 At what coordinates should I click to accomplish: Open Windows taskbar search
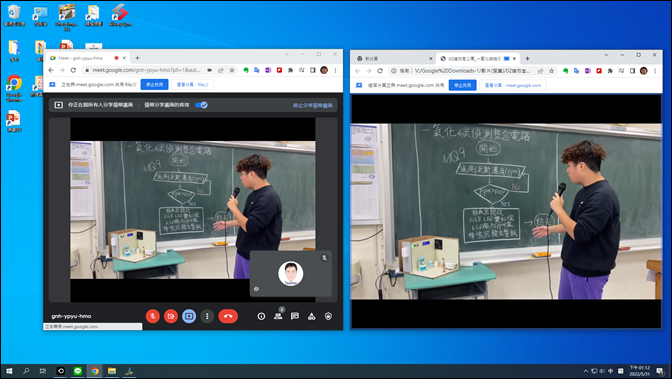click(x=26, y=371)
